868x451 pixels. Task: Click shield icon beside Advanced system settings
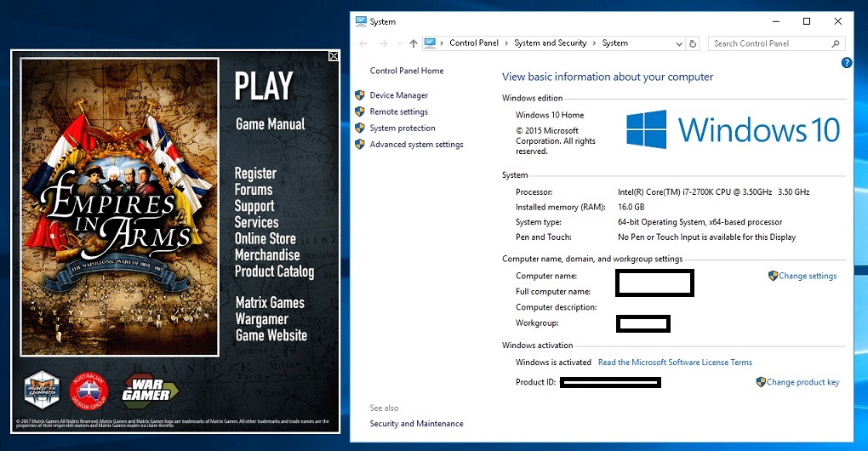click(360, 144)
